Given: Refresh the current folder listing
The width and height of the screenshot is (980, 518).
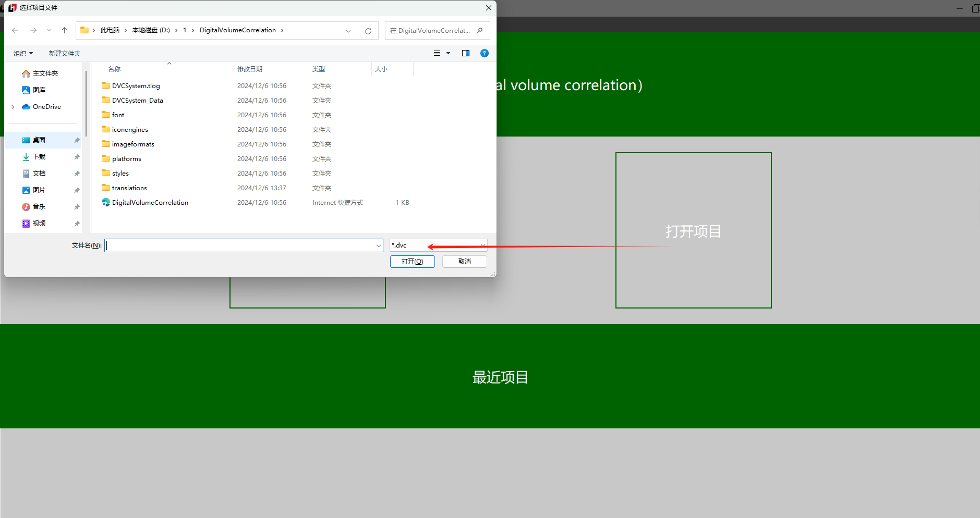Looking at the screenshot, I should click(368, 31).
